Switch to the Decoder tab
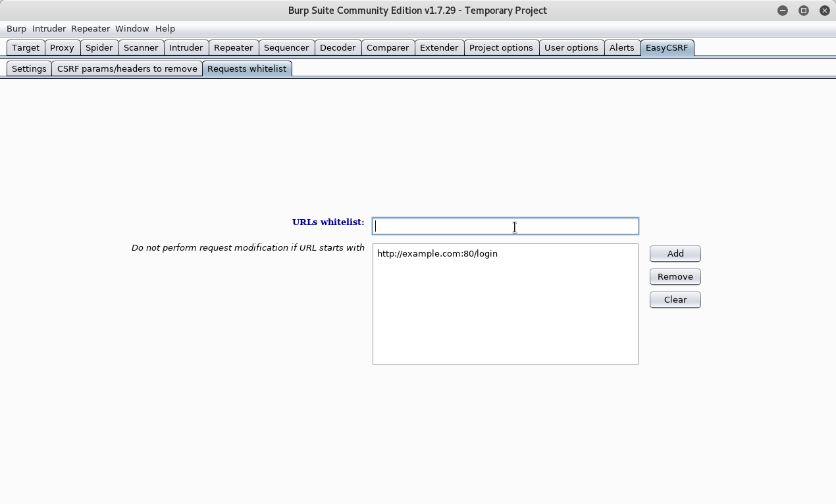 point(338,48)
